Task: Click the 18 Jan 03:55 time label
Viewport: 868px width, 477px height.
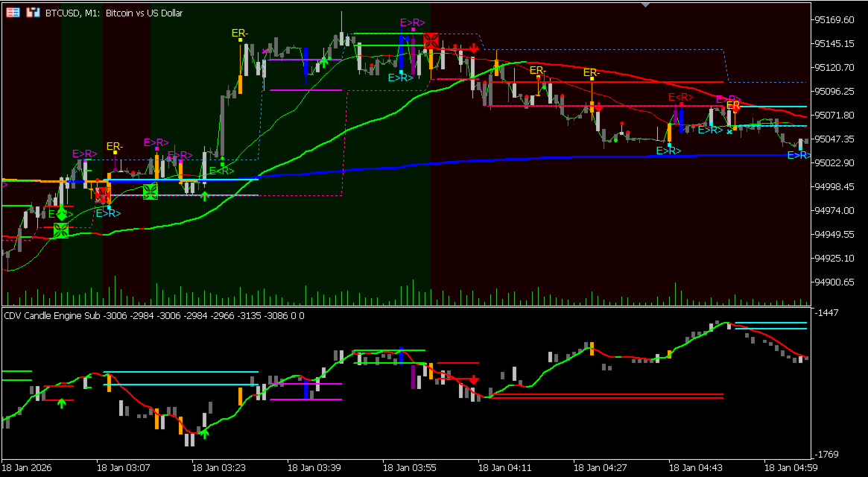Action: [409, 467]
